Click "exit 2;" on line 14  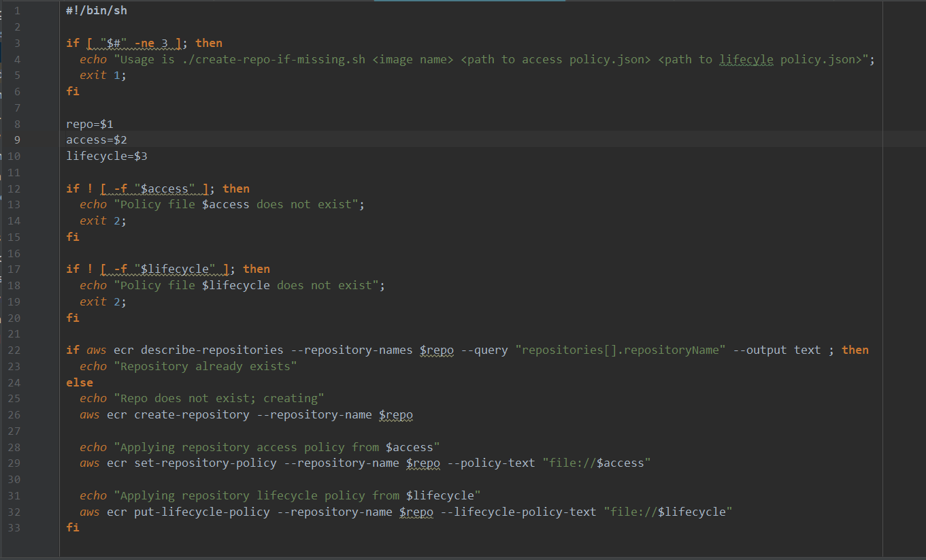103,221
